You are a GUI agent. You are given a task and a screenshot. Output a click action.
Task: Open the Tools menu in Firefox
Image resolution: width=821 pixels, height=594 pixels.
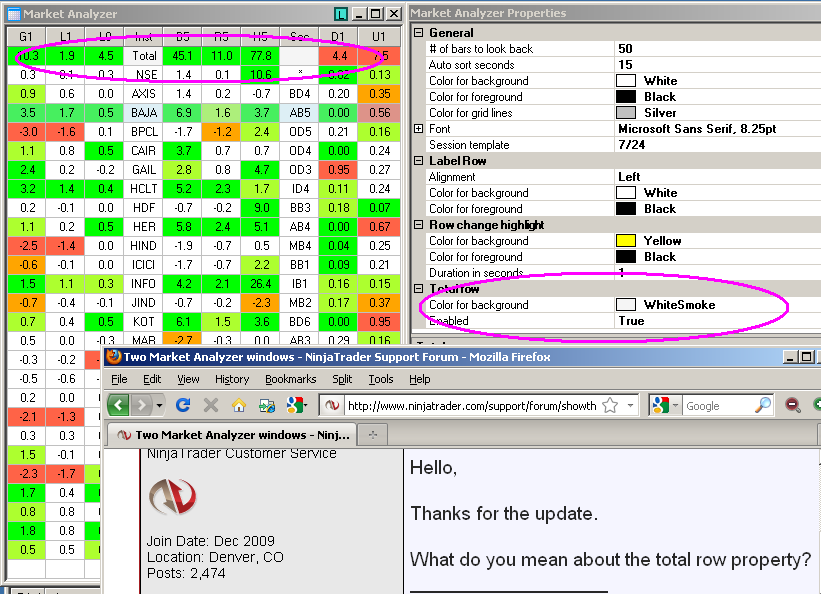click(381, 379)
